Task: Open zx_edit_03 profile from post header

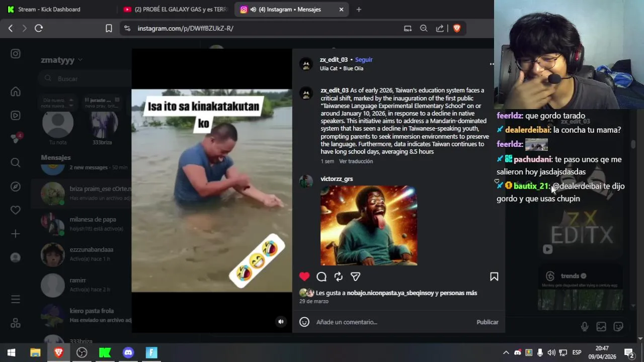Action: coord(334,59)
